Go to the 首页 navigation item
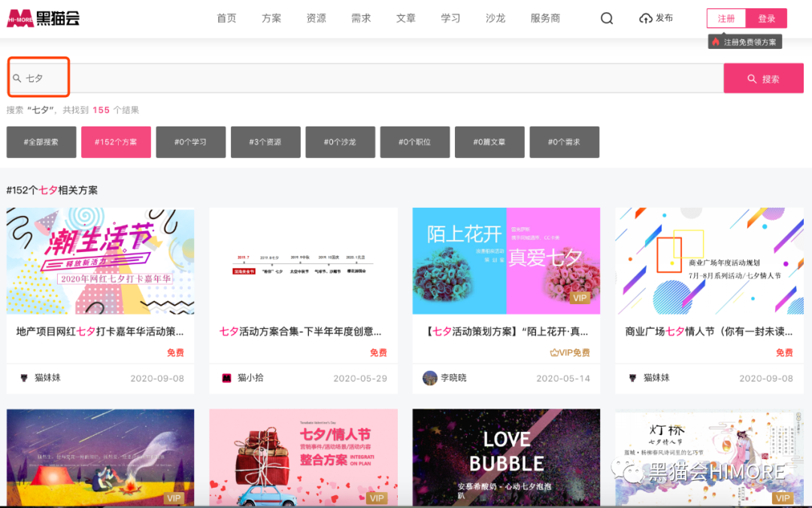 click(226, 18)
